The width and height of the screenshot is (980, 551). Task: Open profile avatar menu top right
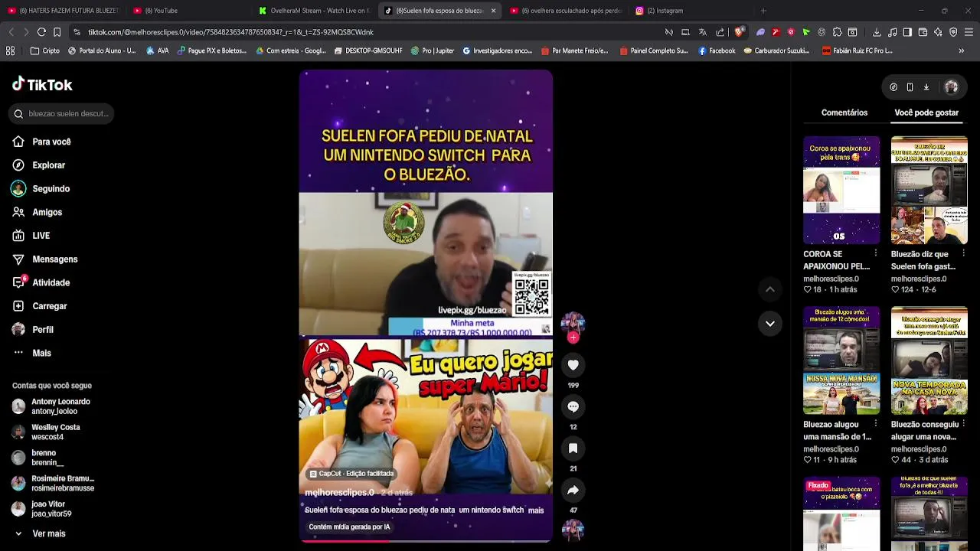pos(952,87)
